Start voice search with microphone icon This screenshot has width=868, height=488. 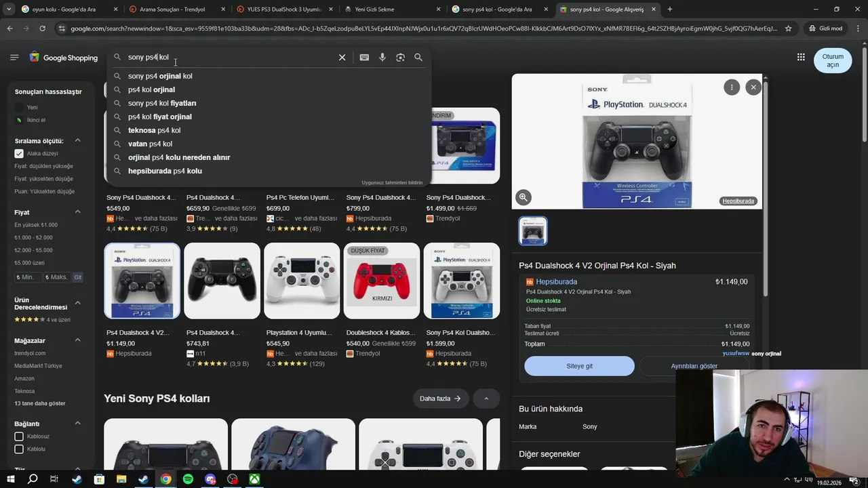coord(382,58)
